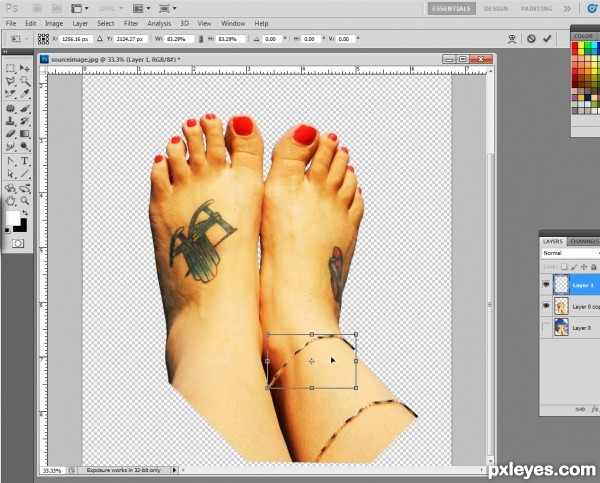Toggle lock position in Layers panel

584,267
